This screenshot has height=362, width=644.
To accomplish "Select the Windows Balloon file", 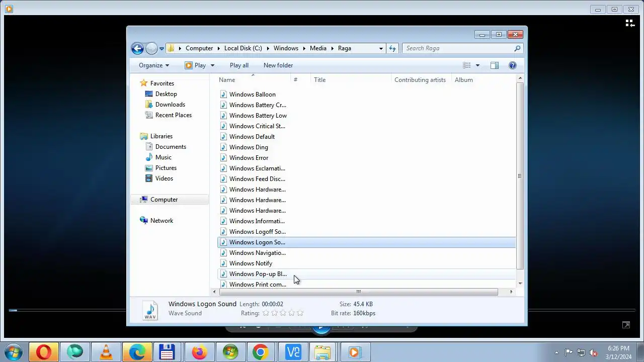I will point(252,95).
